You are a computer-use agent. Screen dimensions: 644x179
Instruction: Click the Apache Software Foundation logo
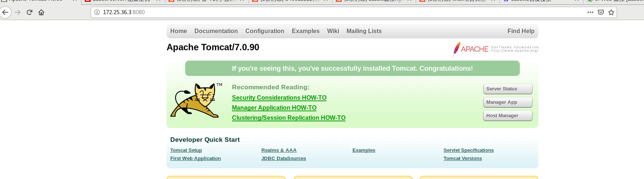point(495,49)
